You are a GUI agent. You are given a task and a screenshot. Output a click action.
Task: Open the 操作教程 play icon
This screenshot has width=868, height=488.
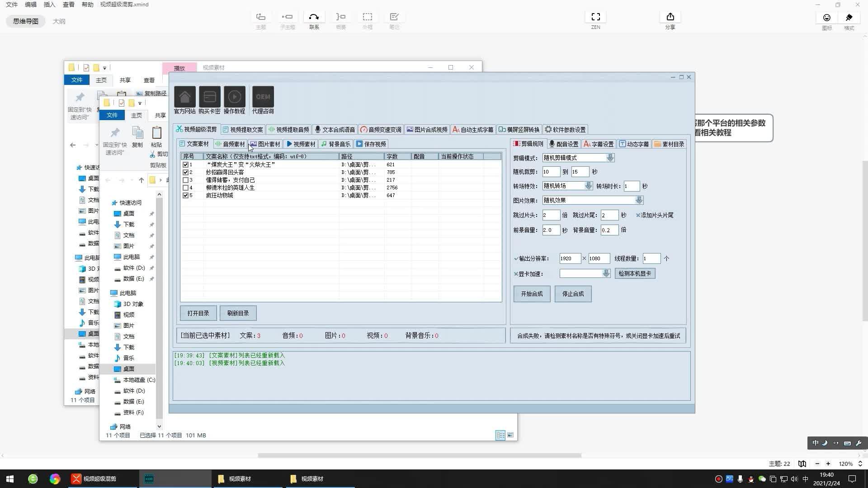234,97
